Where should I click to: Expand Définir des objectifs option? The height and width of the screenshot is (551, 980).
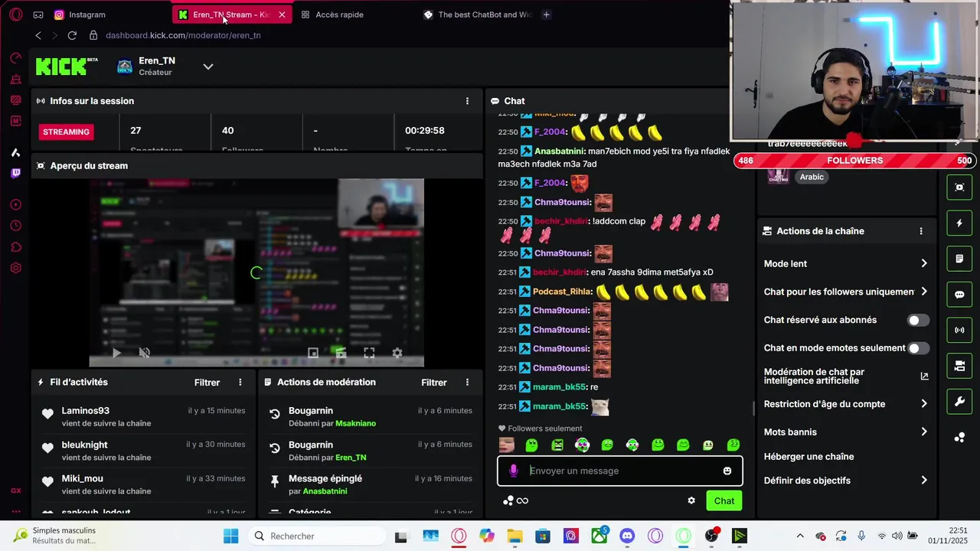pos(846,481)
